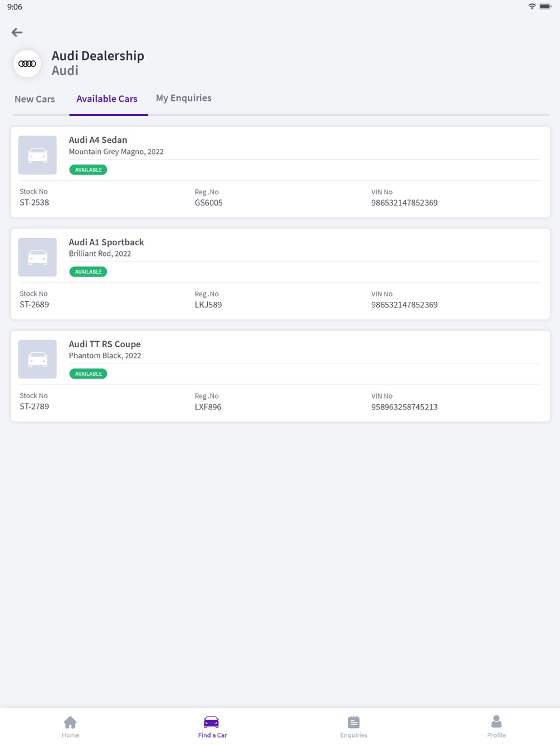
Task: Open the Audi A1 Sportback listing title
Action: 106,242
